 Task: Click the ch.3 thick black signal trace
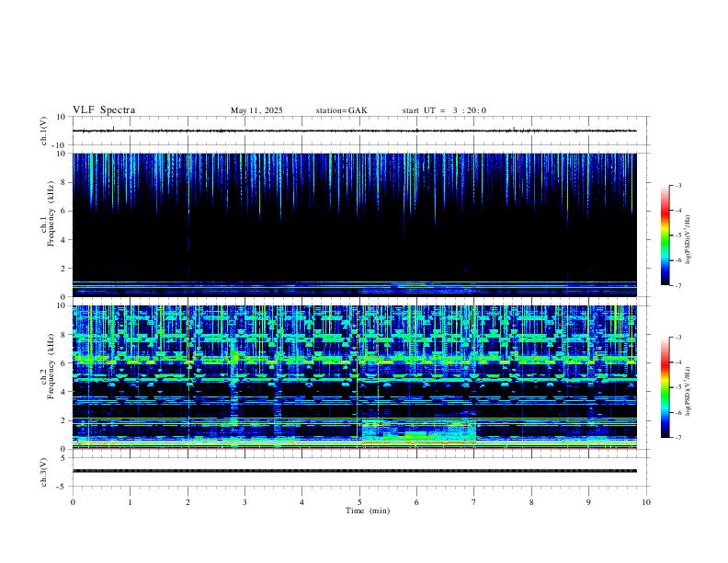(354, 471)
